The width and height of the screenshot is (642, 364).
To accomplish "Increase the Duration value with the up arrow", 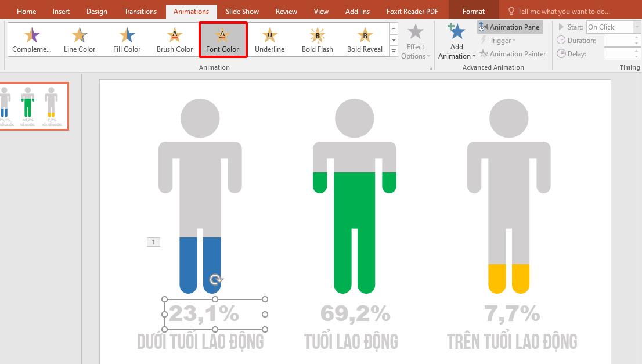I will coord(636,38).
